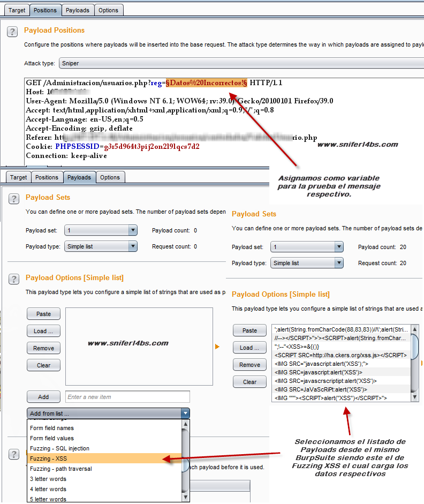Open help for left Payload Sets section
This screenshot has width=424, height=504.
pyautogui.click(x=14, y=199)
